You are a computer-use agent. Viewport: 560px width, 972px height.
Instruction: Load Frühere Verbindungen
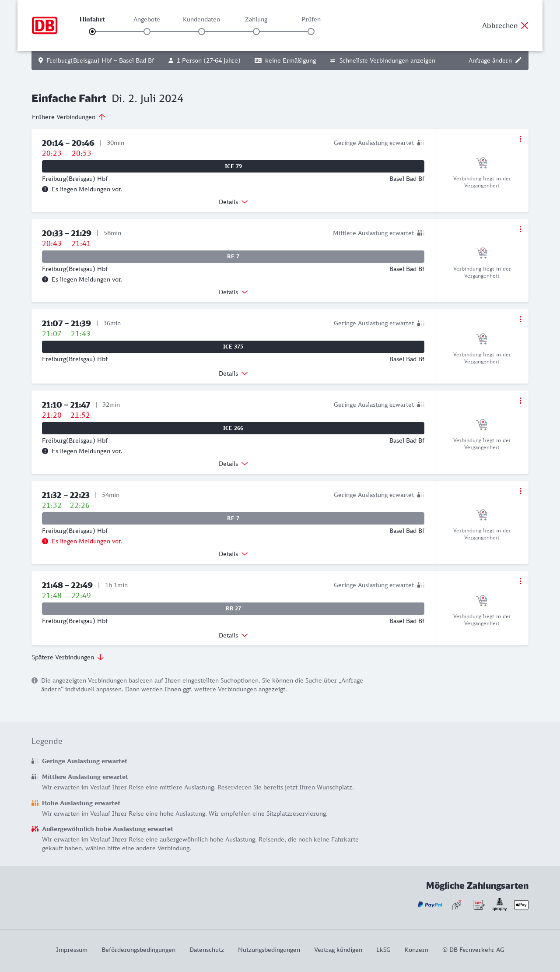pos(69,117)
